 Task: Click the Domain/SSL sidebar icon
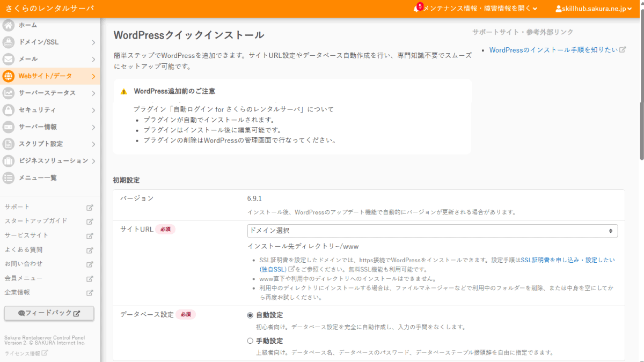(9, 42)
